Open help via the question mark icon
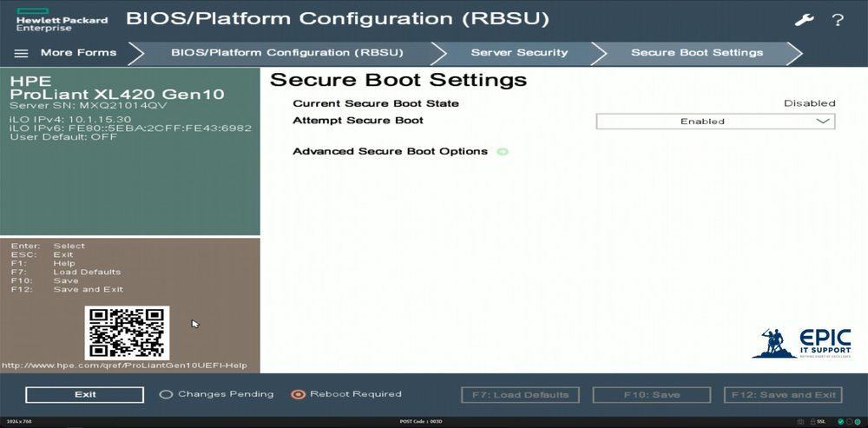Screen dimensions: 868x428 coord(838,21)
